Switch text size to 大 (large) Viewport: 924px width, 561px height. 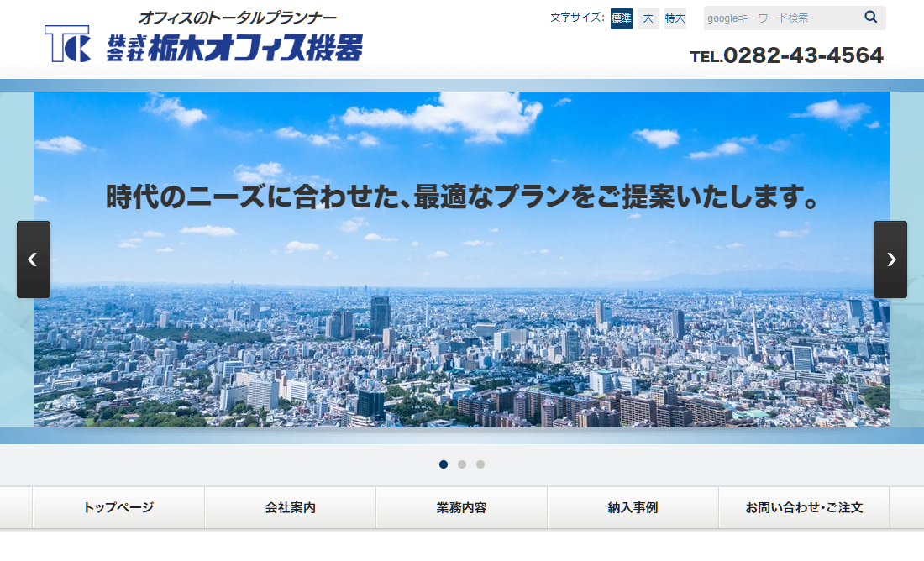[648, 18]
